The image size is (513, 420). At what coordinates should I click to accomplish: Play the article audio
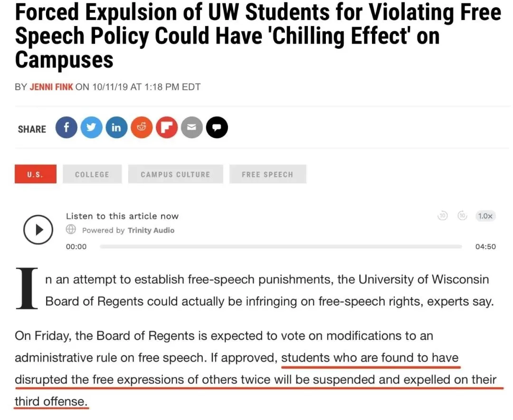click(x=38, y=230)
